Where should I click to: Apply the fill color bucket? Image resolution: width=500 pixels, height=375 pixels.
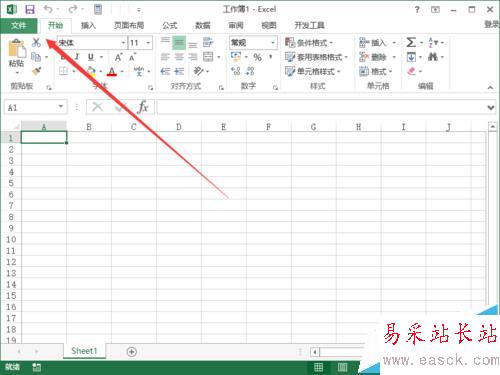pyautogui.click(x=91, y=71)
